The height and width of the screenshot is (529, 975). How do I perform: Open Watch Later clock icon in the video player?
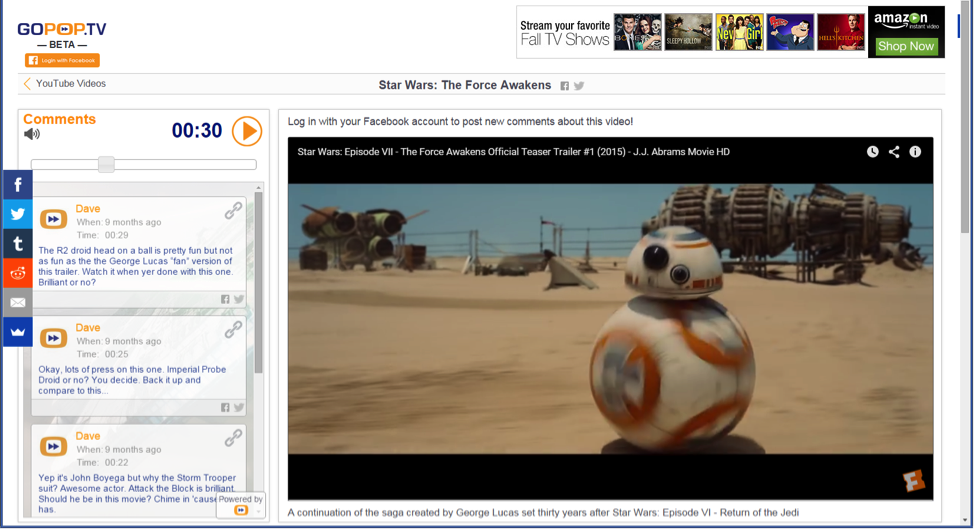(873, 152)
